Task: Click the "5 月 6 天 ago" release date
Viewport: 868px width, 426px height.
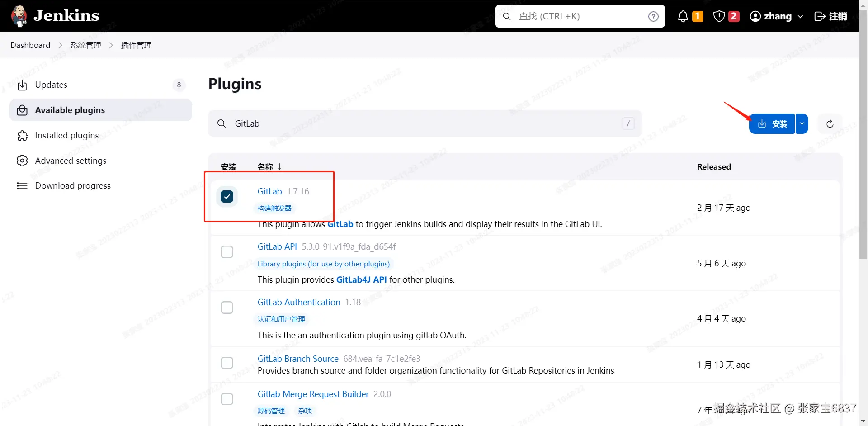Action: (x=722, y=264)
